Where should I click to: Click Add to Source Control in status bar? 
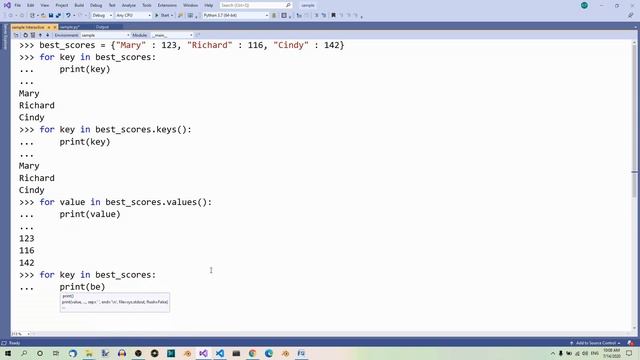click(x=596, y=343)
